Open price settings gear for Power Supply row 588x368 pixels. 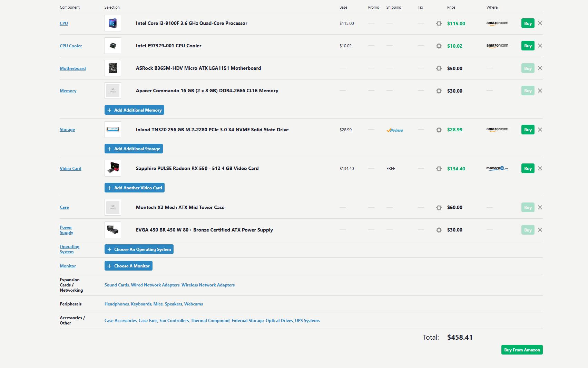click(x=439, y=230)
